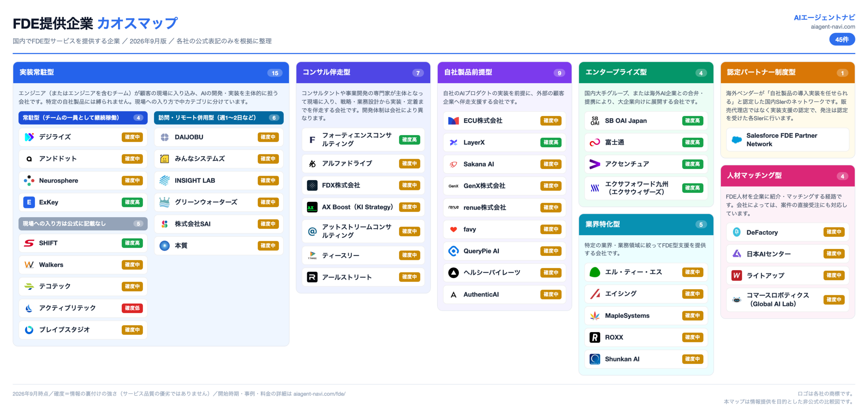Select the 業界特化型 category header
868x419 pixels.
tap(646, 224)
